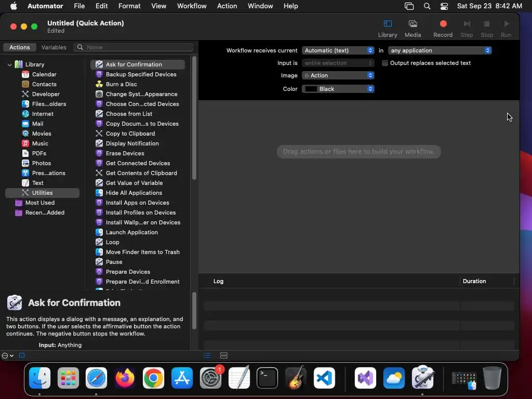Show the log list view icon

[x=207, y=355]
